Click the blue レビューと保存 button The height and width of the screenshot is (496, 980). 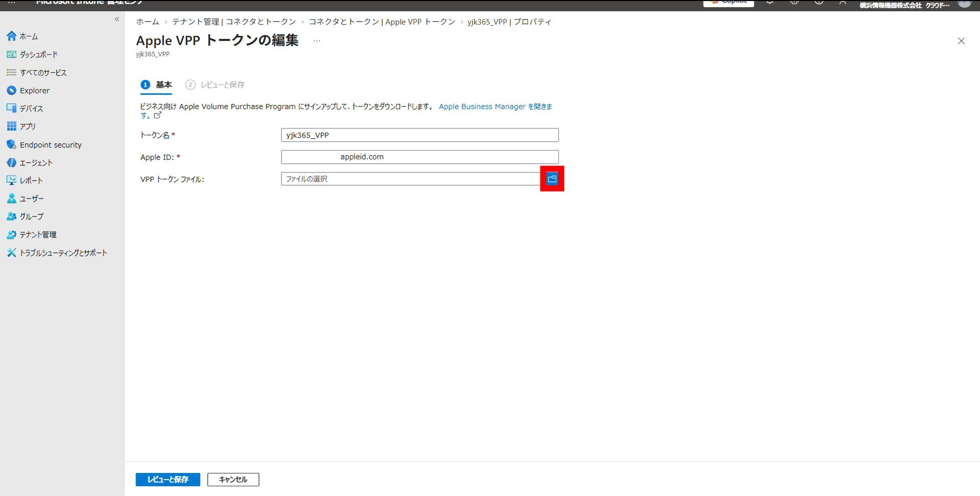[x=168, y=480]
